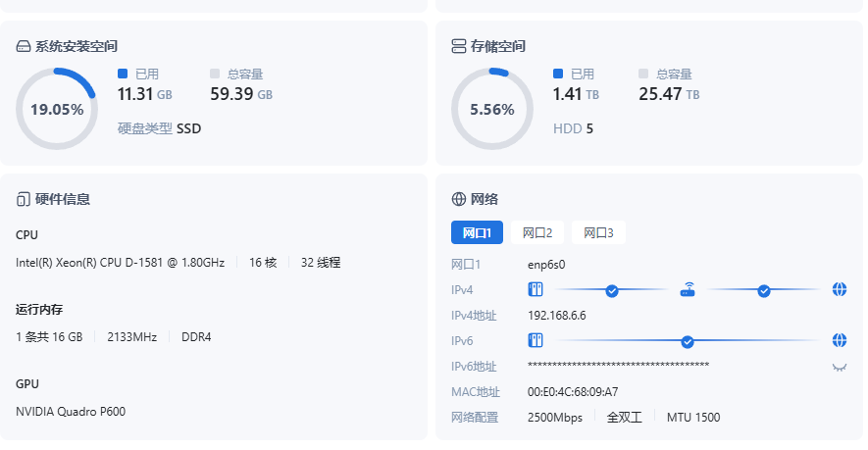The image size is (868, 450).
Task: Click the 全双工 duplex mode text
Action: point(625,418)
